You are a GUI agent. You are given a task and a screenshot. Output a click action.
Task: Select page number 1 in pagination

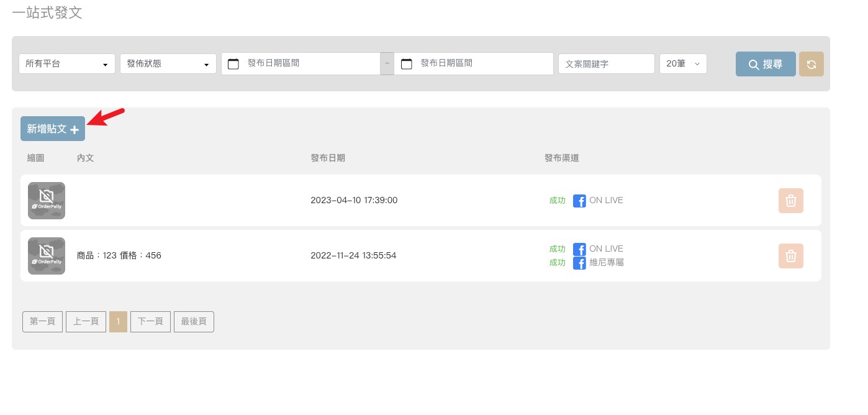tap(118, 322)
